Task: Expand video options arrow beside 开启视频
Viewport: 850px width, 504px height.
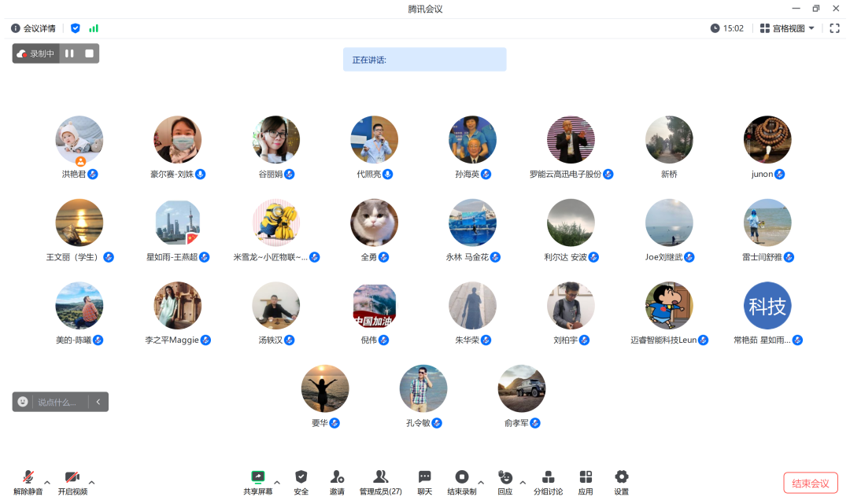Action: (x=91, y=482)
